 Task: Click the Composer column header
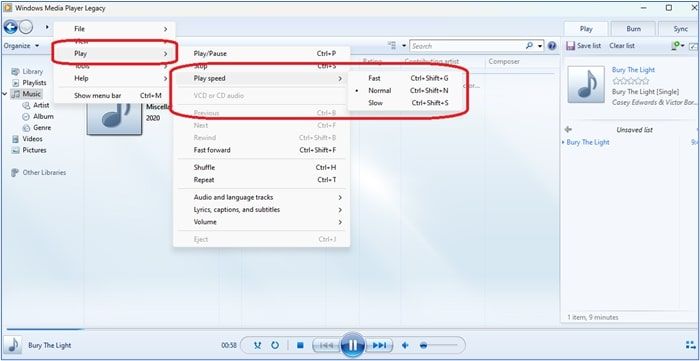click(504, 61)
